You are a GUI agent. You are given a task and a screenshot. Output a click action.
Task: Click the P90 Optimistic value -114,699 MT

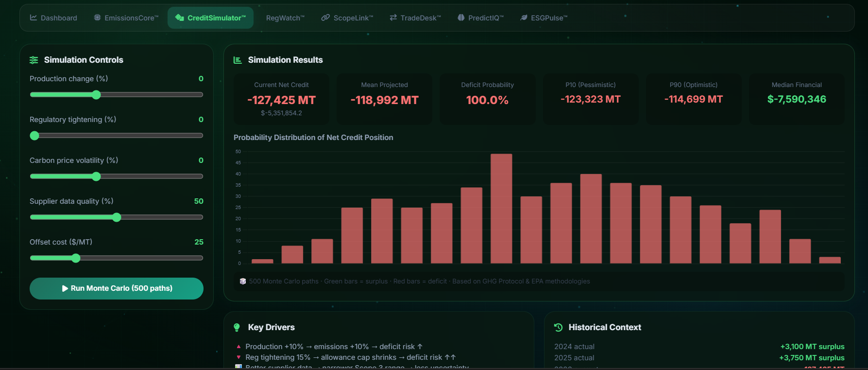[694, 99]
